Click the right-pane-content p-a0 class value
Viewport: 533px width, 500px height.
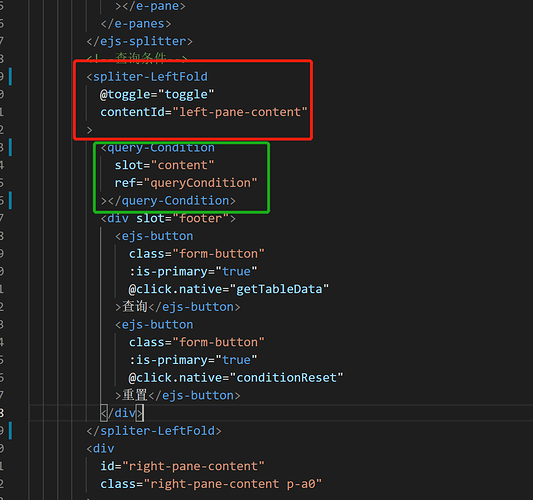click(233, 484)
